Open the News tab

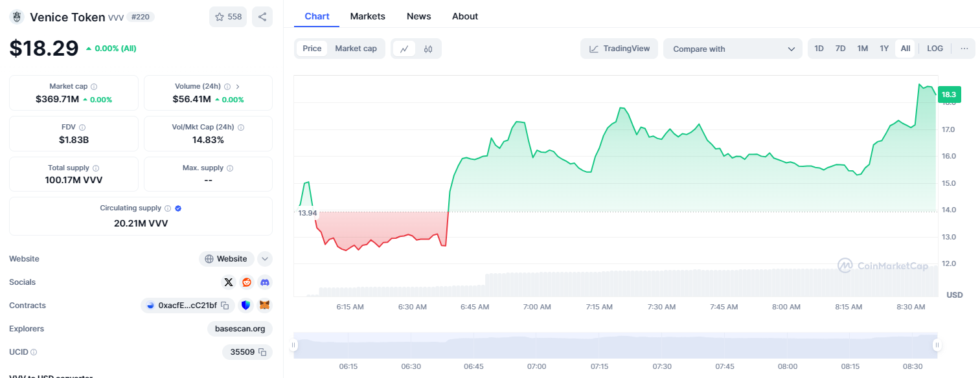pyautogui.click(x=419, y=16)
